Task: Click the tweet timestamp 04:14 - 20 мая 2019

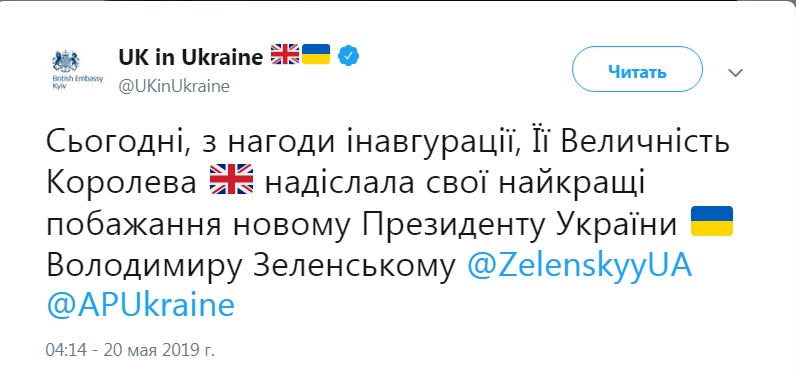Action: 130,350
